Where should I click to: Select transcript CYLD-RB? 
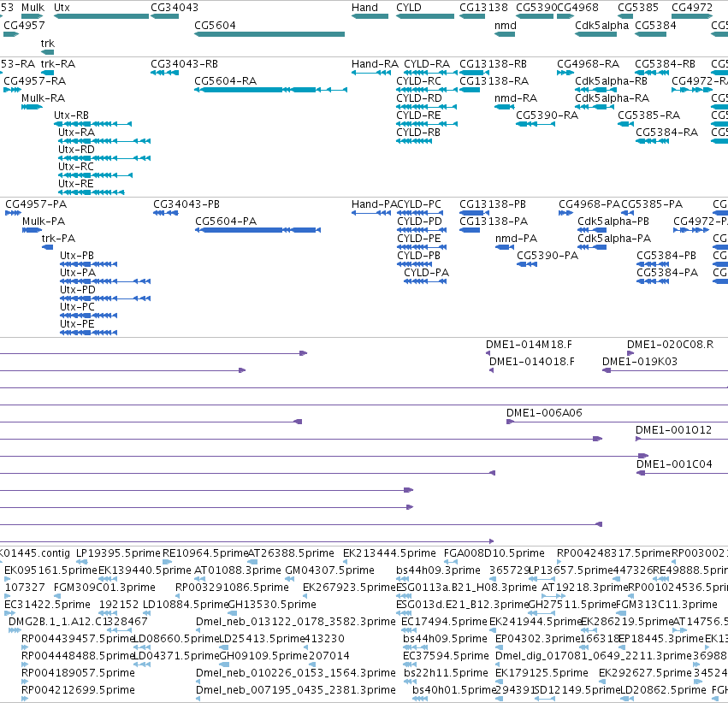coord(414,141)
